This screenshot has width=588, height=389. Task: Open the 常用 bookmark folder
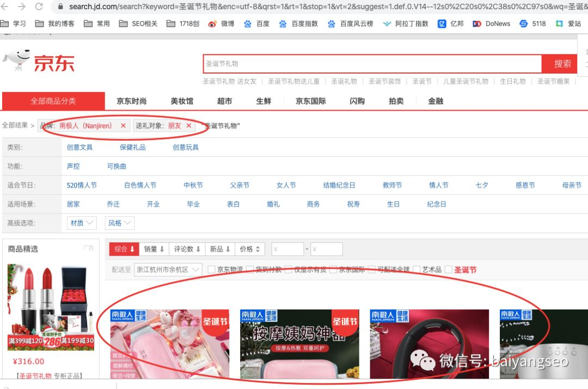97,23
